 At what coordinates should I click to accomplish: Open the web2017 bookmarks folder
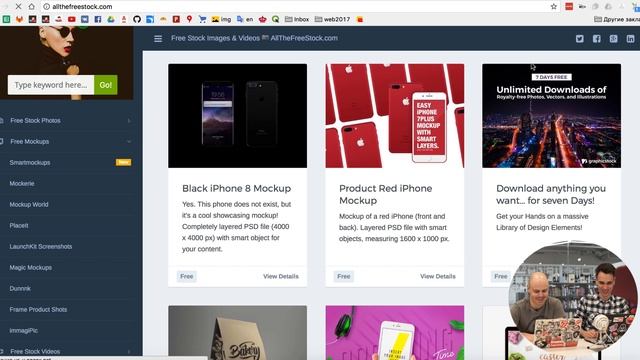click(x=332, y=19)
